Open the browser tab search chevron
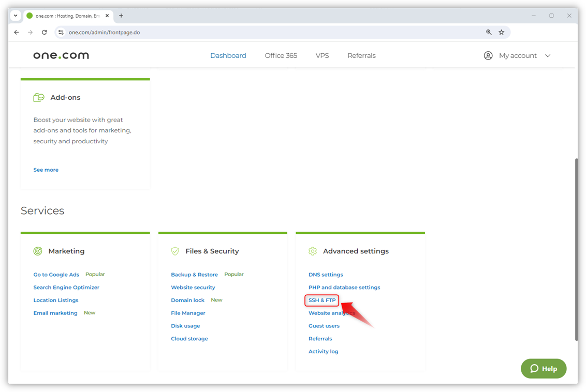This screenshot has width=586, height=392. pos(15,16)
